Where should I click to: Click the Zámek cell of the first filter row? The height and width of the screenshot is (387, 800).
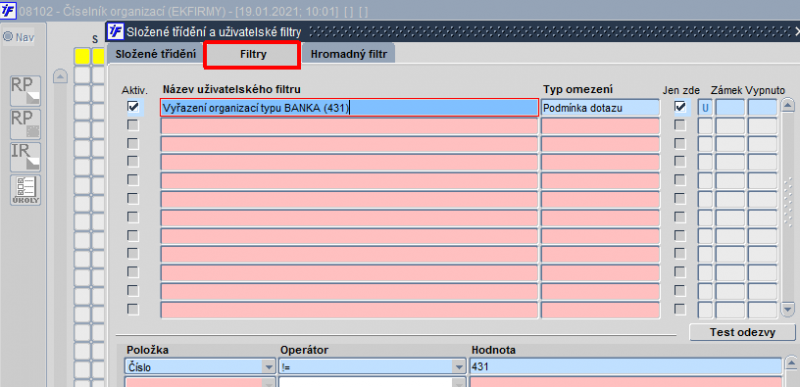coord(730,108)
